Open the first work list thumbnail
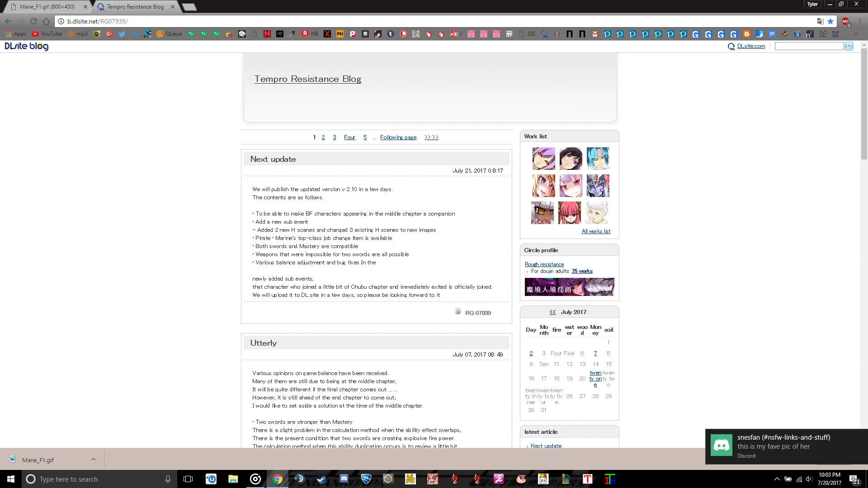The height and width of the screenshot is (488, 868). coord(543,159)
